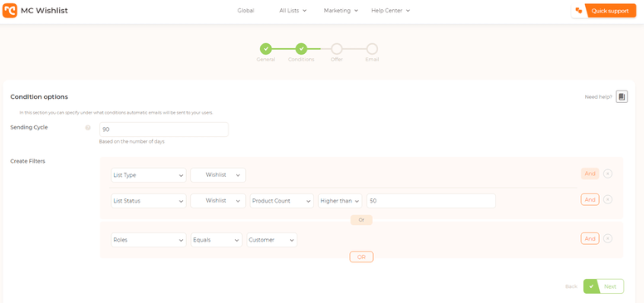Click the Sending Cycle days input field

point(164,130)
